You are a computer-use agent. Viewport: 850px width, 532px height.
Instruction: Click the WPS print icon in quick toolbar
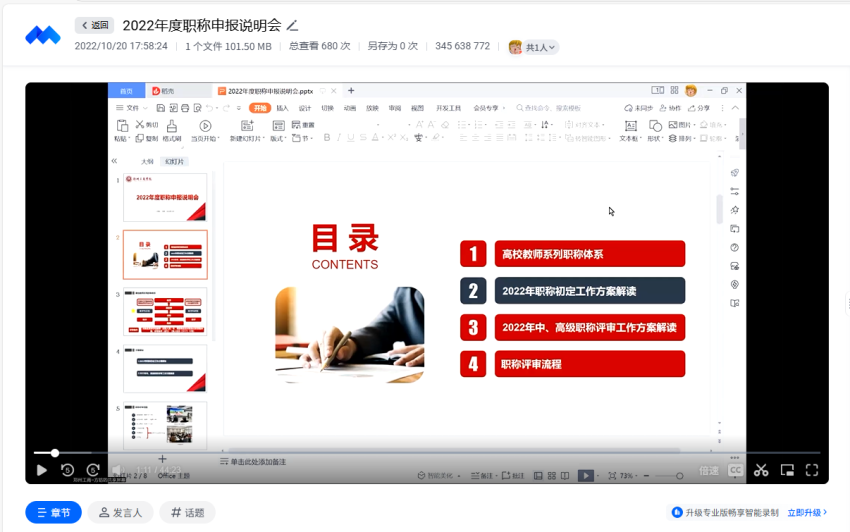coord(185,108)
